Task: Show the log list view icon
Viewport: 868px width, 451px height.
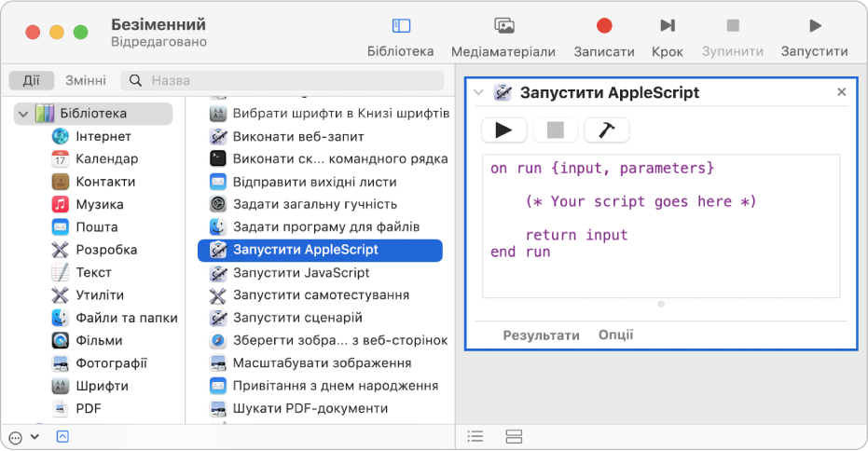Action: pyautogui.click(x=475, y=436)
